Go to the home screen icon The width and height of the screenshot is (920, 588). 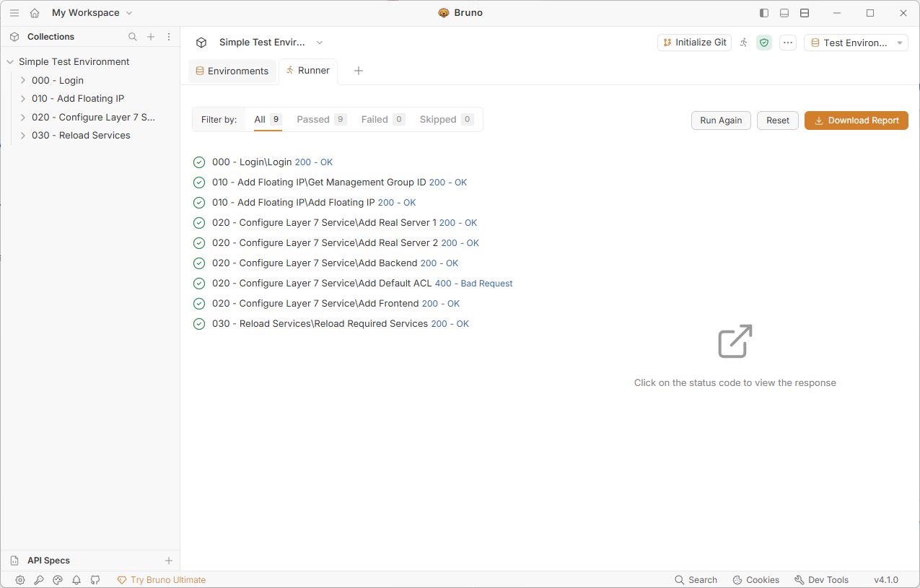(x=35, y=13)
